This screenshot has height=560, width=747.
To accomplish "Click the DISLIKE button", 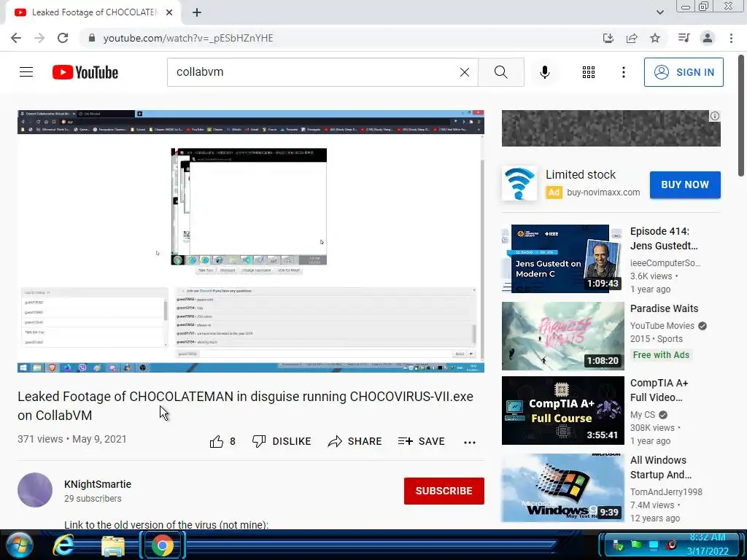I will point(282,441).
